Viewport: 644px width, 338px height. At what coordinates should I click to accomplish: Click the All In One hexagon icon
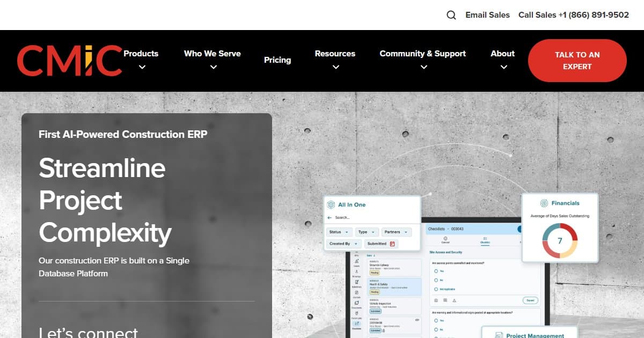331,204
